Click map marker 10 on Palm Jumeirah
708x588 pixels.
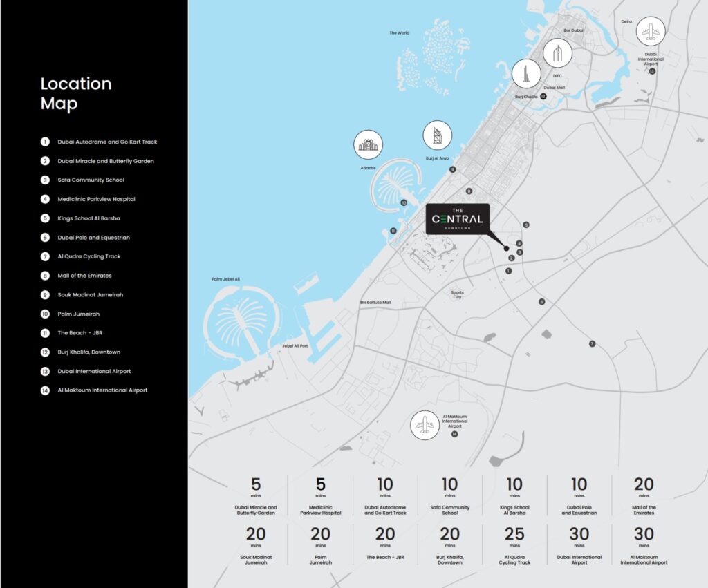click(404, 202)
